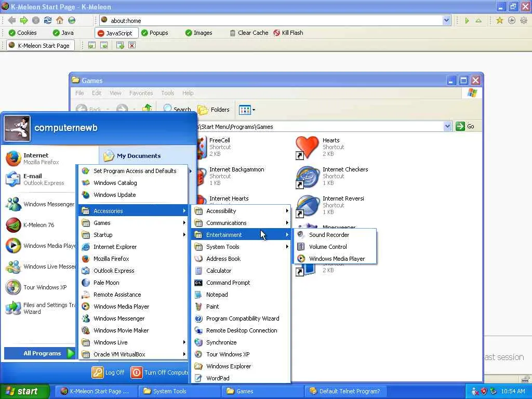The width and height of the screenshot is (532, 399).
Task: Go to home page via house icon
Action: pos(60,20)
